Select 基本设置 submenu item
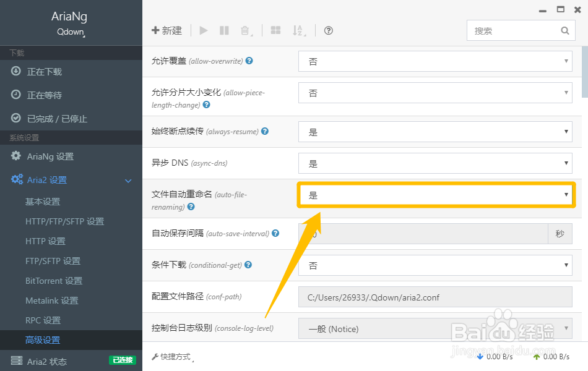Screen dimensions: 588x371 click(43, 202)
